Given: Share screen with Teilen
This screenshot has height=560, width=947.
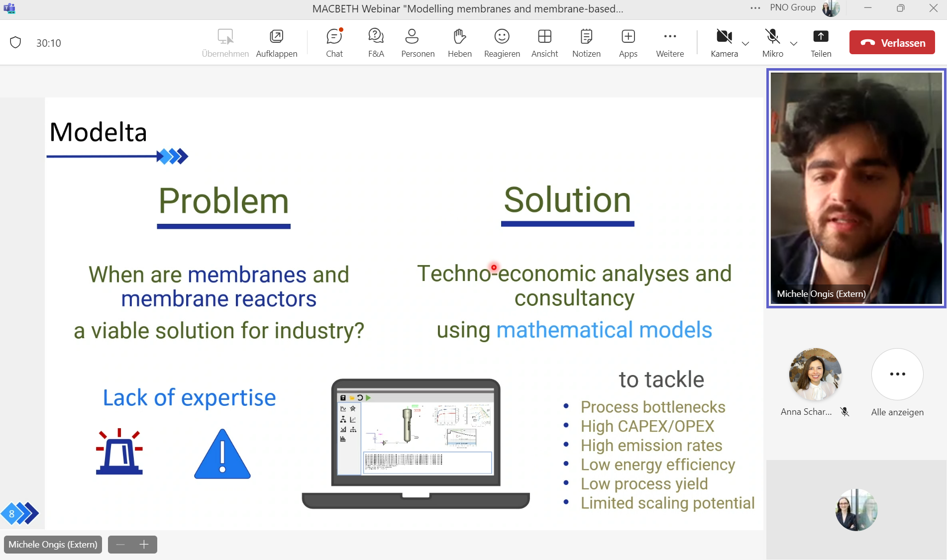Looking at the screenshot, I should [821, 43].
